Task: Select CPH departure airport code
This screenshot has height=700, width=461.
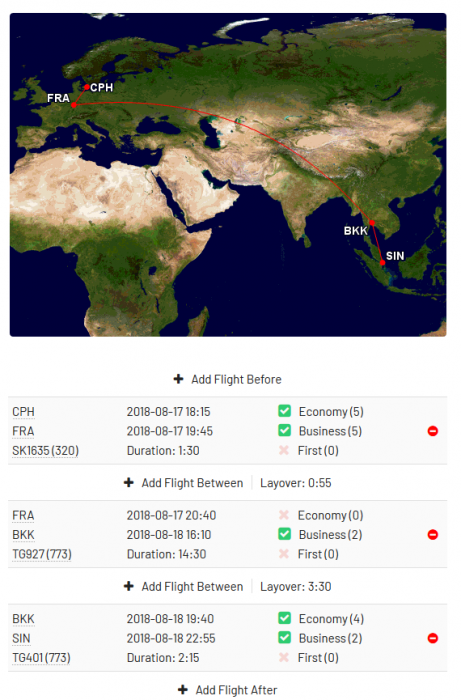Action: 23,412
